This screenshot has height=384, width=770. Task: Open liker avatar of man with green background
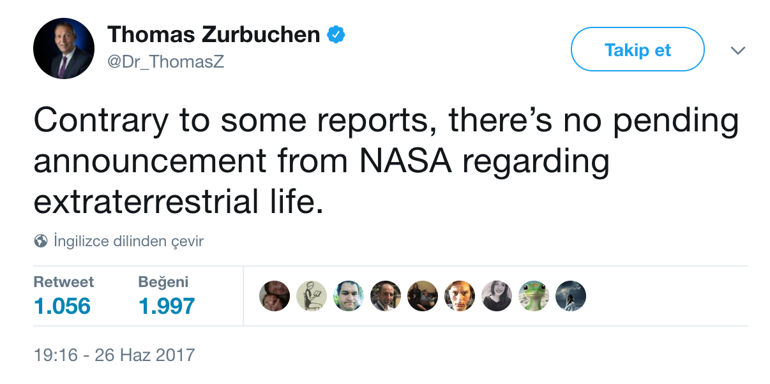[x=348, y=296]
